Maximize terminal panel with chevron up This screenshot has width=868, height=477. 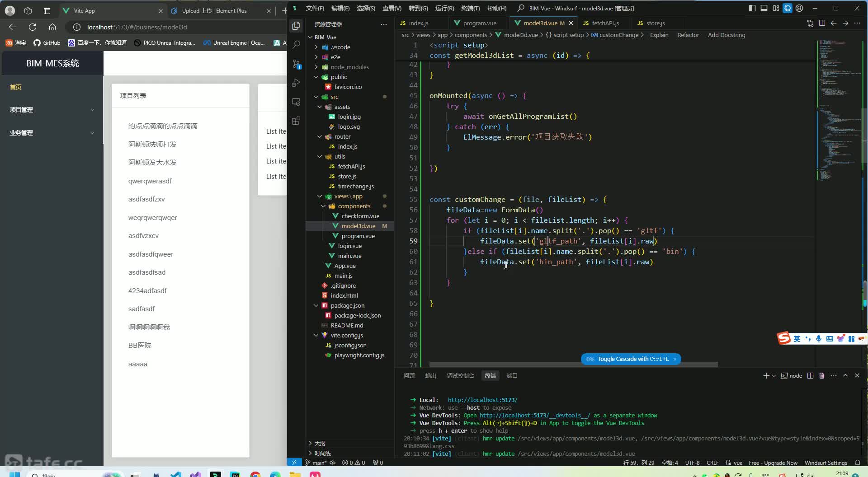tap(845, 376)
